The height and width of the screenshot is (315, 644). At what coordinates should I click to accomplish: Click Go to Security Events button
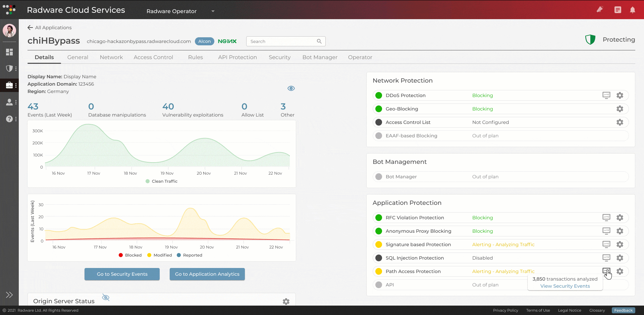coord(122,274)
